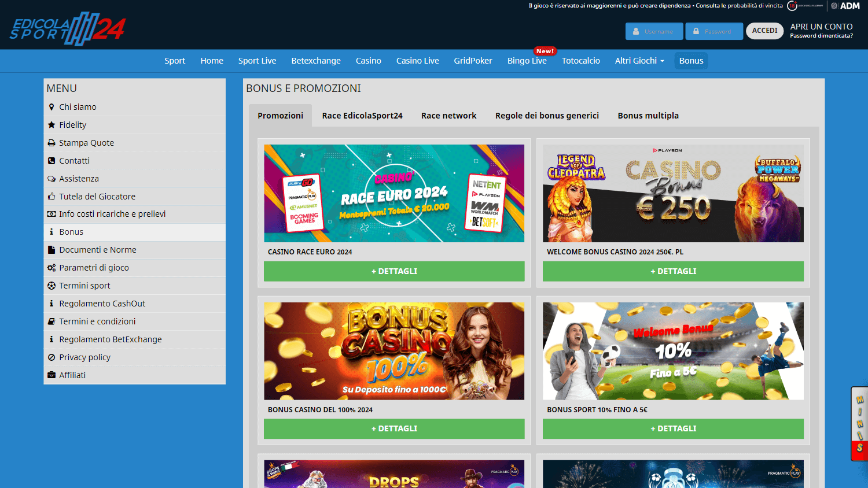This screenshot has height=488, width=868.
Task: Click the ACCEDI login button
Action: pyautogui.click(x=765, y=31)
